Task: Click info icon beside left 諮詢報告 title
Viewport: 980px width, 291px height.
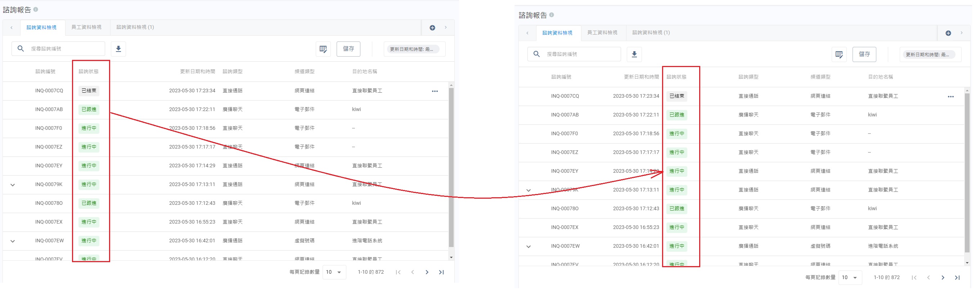Action: pyautogui.click(x=36, y=9)
